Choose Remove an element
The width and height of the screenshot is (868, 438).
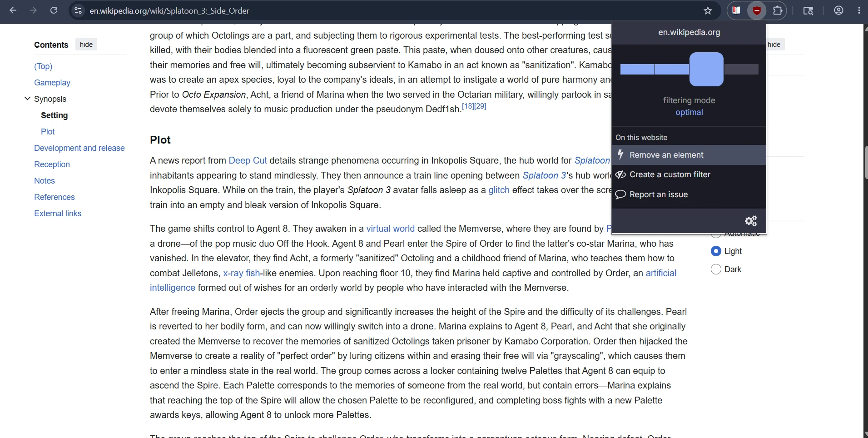pos(689,155)
